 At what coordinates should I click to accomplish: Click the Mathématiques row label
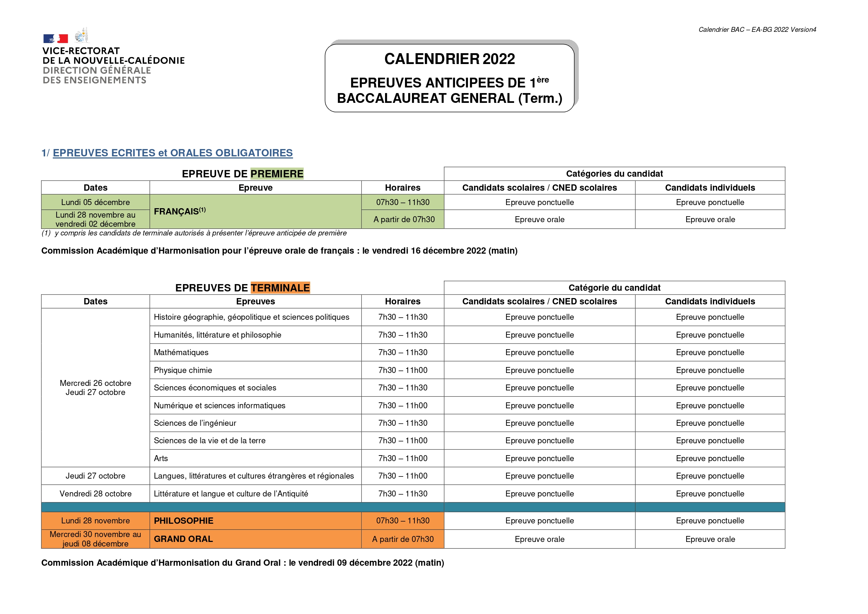pyautogui.click(x=181, y=352)
